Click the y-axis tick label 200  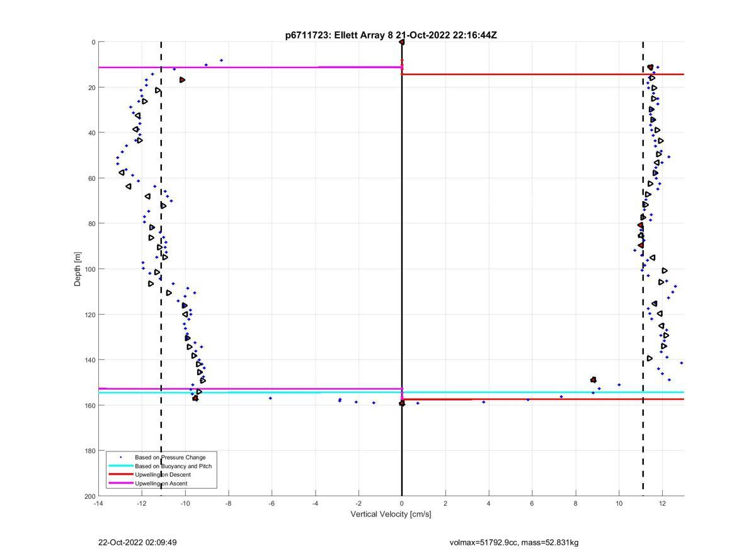coord(89,496)
